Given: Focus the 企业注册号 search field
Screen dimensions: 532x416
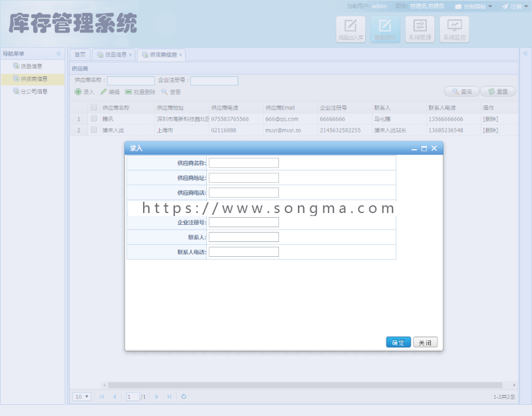Looking at the screenshot, I should pyautogui.click(x=214, y=80).
